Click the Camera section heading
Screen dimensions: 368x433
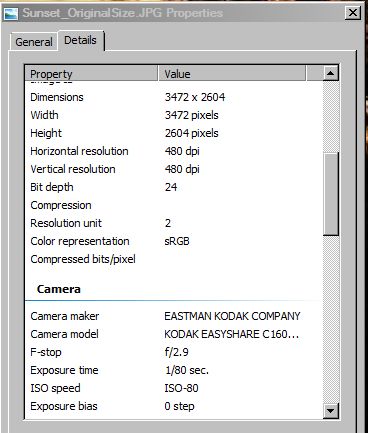[x=59, y=289]
